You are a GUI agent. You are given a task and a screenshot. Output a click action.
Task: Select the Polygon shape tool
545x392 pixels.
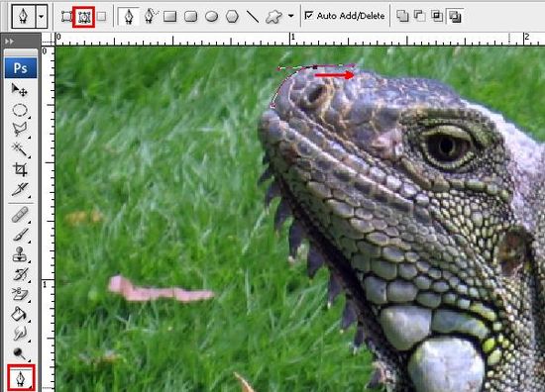tap(232, 16)
